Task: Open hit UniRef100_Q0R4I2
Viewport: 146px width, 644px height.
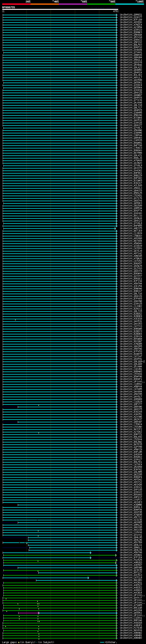Action: (131, 40)
